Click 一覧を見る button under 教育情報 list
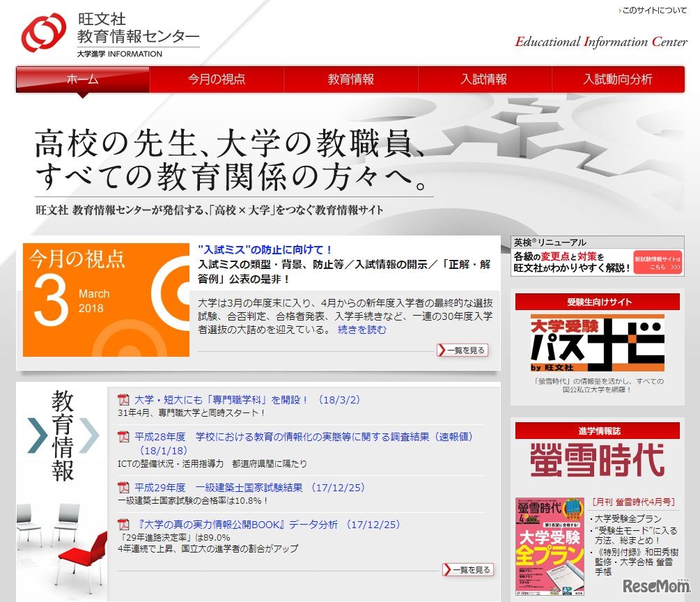The image size is (700, 602). click(x=468, y=569)
